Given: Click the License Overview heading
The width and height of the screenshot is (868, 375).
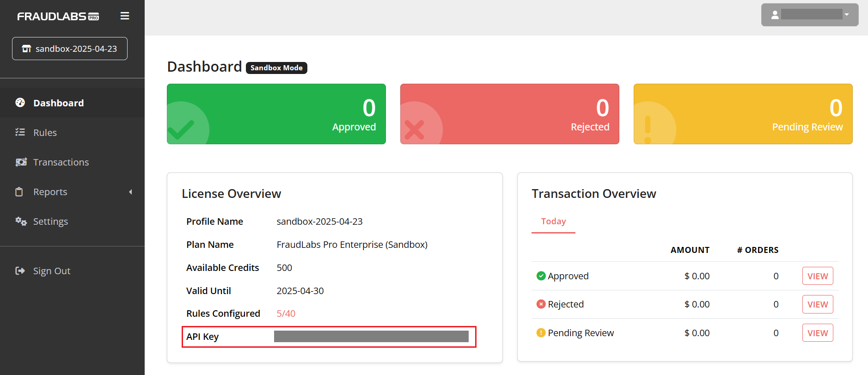Looking at the screenshot, I should pos(231,193).
